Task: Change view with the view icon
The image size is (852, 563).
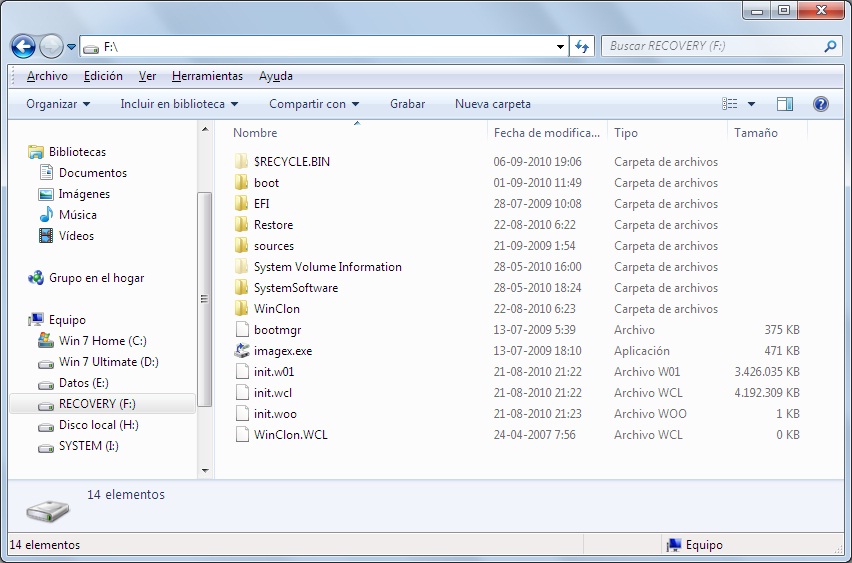Action: coord(729,104)
